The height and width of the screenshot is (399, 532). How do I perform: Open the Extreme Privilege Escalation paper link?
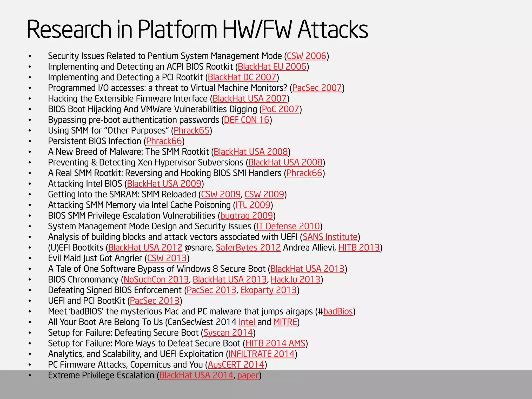248,376
